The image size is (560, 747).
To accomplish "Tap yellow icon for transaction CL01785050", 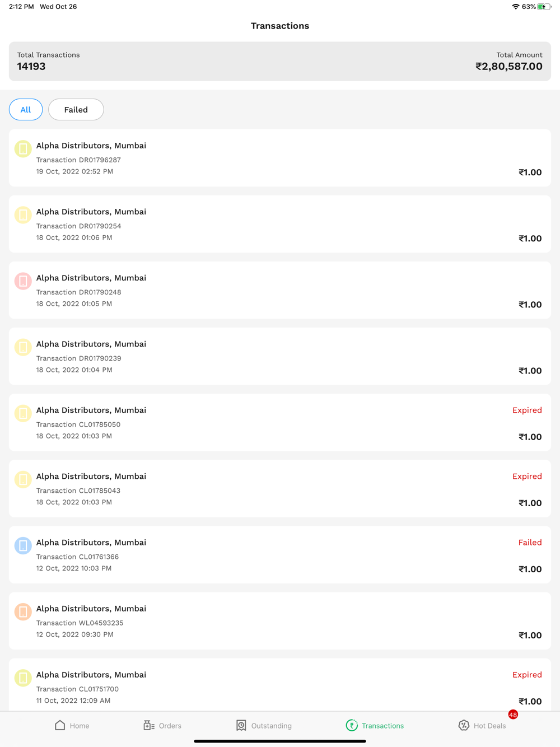I will click(23, 413).
